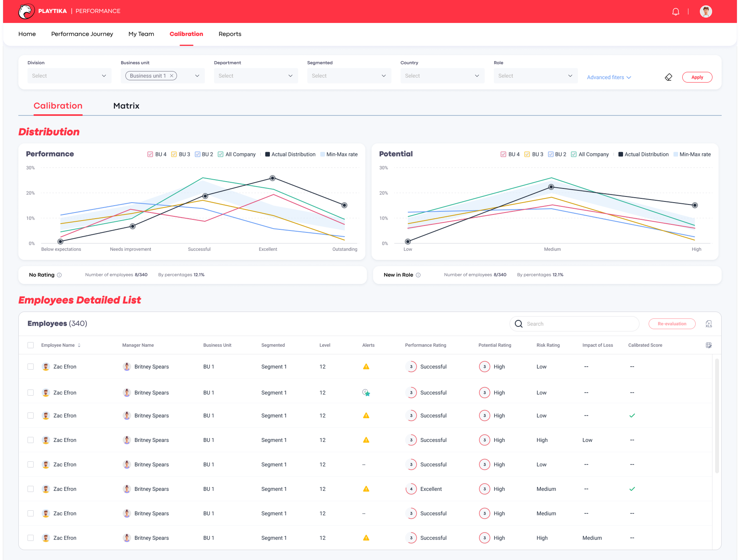The height and width of the screenshot is (560, 740).
Task: Click the Playtika logo icon
Action: [26, 11]
